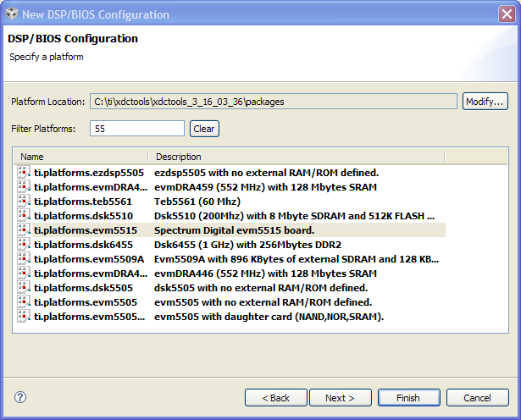The width and height of the screenshot is (521, 420).
Task: Click the icon beside evmDRA446 description row
Action: 24,273
